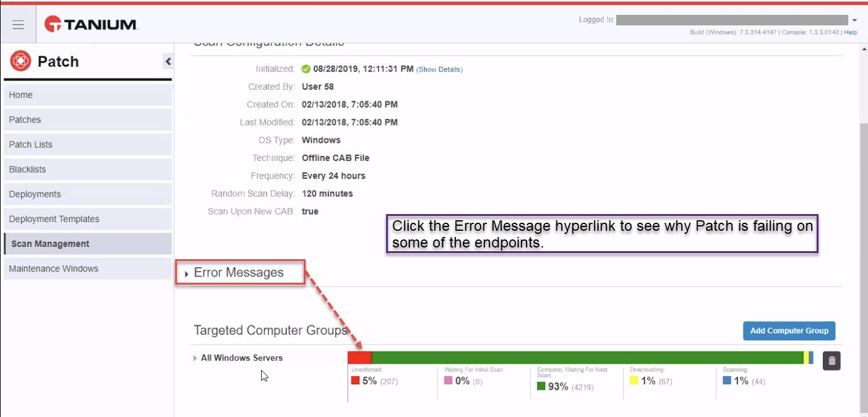Click the User 58 creator value
The width and height of the screenshot is (868, 417).
[x=318, y=87]
